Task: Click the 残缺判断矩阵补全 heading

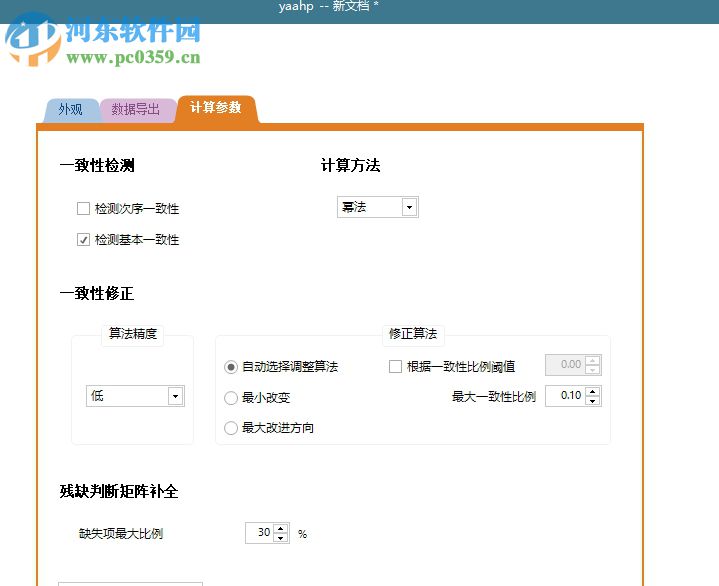Action: pos(119,492)
